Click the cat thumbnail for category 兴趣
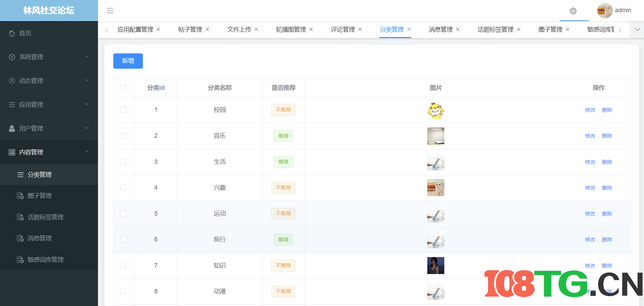This screenshot has height=306, width=644. coord(436,188)
